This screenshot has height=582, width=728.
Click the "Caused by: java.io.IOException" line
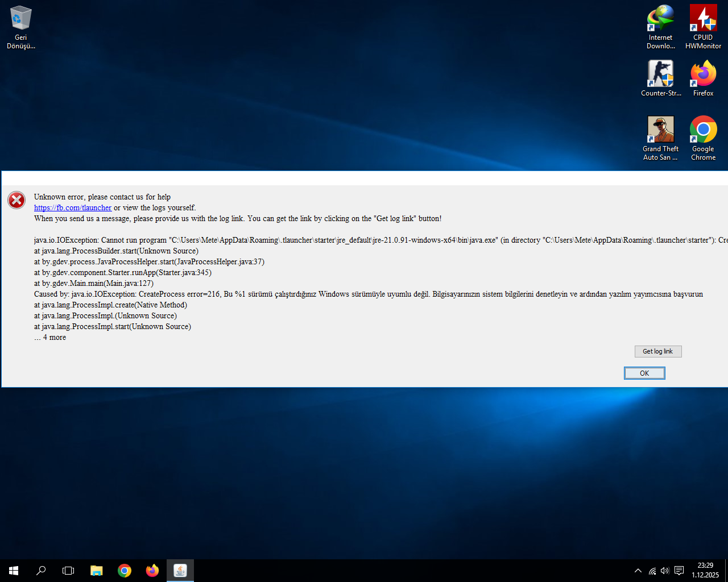pos(369,294)
